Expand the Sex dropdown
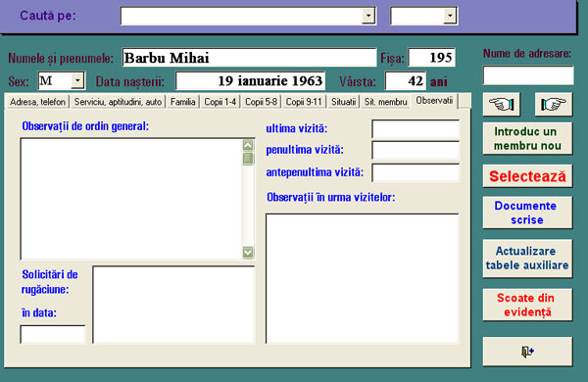Screen dimensions: 588x382 [x=77, y=80]
